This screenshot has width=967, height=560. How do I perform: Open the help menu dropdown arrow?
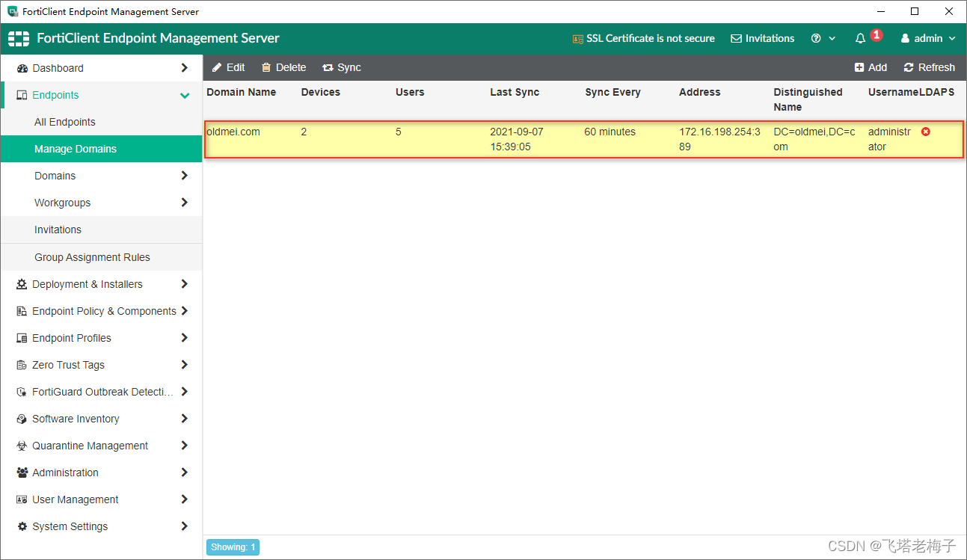pos(832,39)
